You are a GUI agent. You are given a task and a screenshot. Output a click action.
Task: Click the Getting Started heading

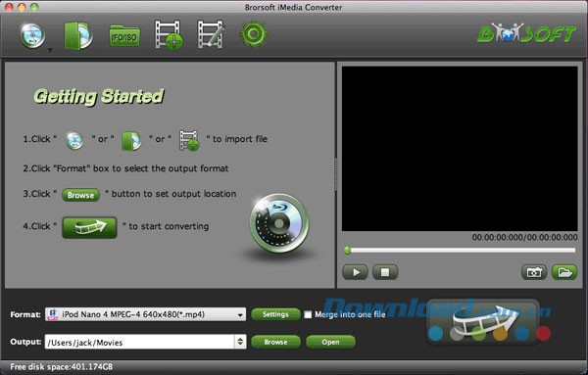99,97
